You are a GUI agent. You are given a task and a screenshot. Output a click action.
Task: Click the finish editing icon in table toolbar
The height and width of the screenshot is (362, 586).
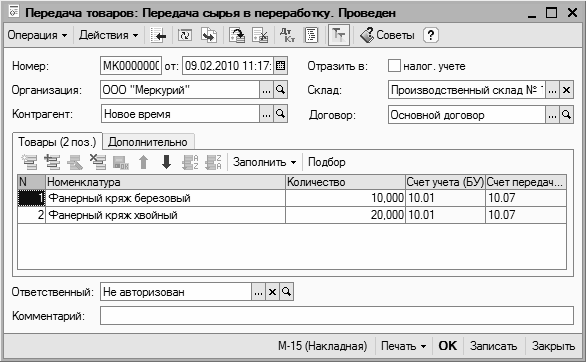(x=121, y=162)
